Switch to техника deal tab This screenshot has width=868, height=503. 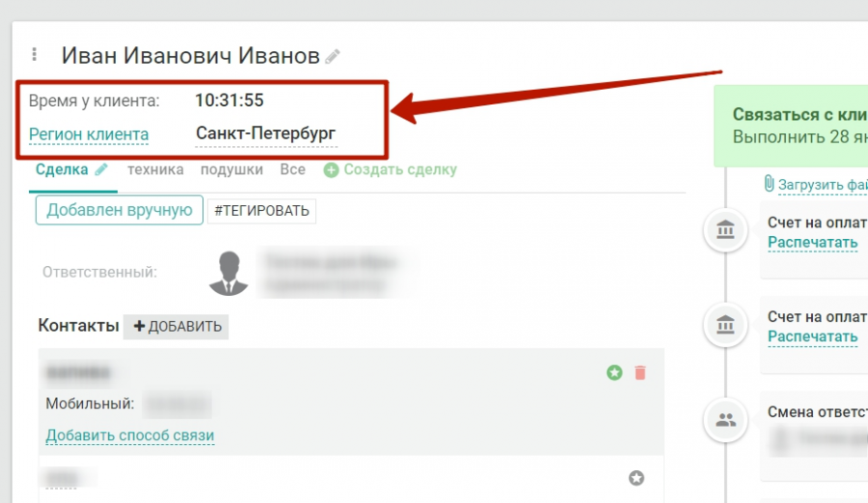tap(155, 170)
